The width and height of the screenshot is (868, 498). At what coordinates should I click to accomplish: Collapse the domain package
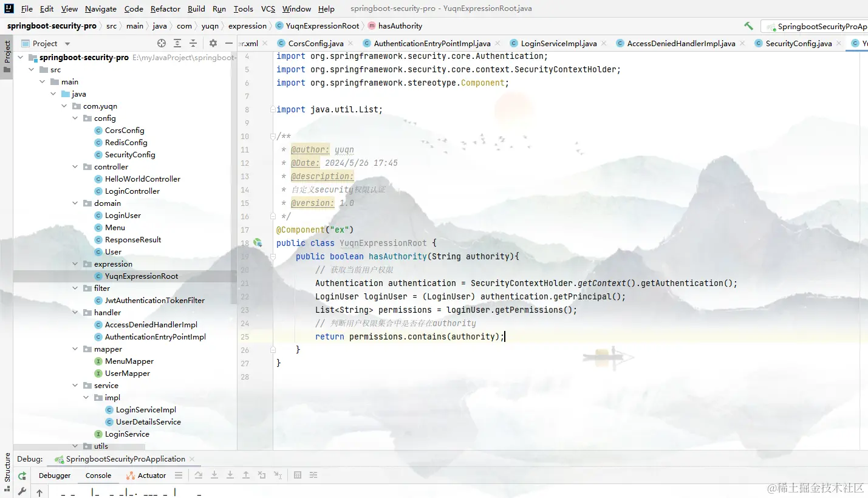pyautogui.click(x=75, y=203)
